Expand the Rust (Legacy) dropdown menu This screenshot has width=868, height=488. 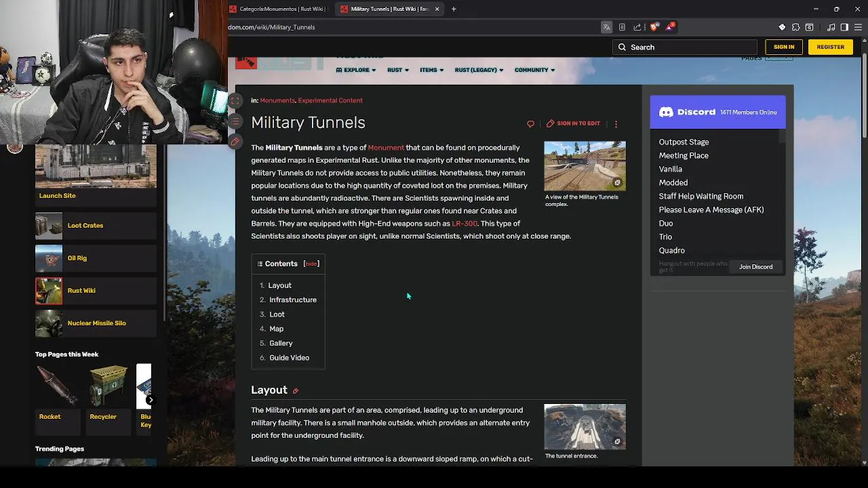479,70
